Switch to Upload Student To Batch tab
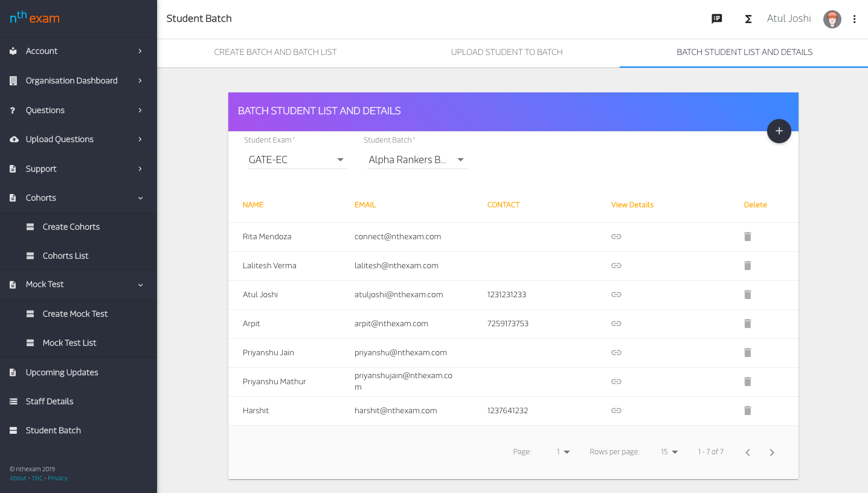This screenshot has width=868, height=493. (x=506, y=52)
